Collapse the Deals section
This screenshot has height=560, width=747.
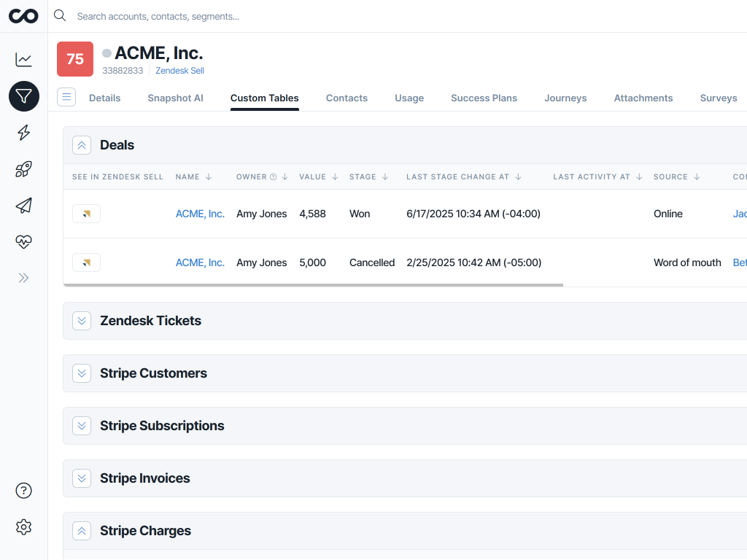click(81, 145)
